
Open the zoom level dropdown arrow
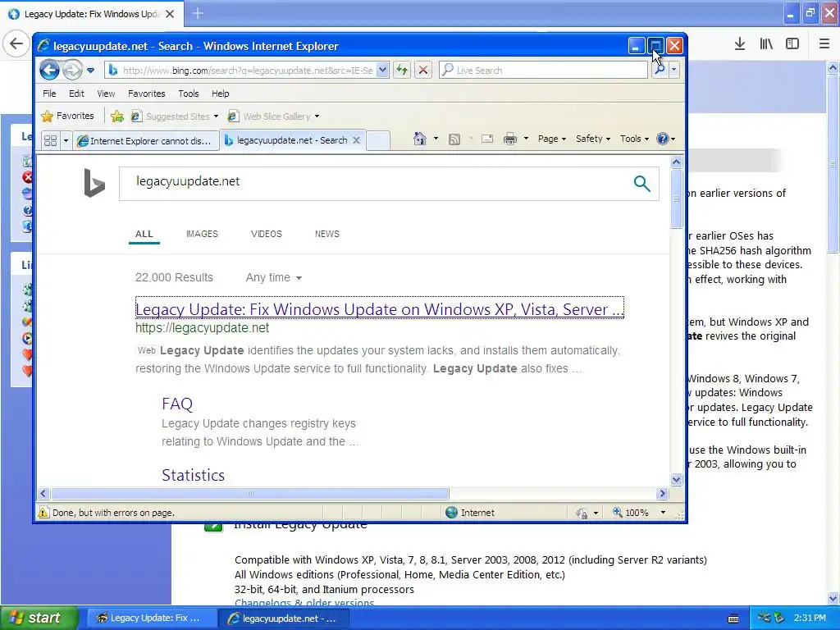pyautogui.click(x=663, y=513)
